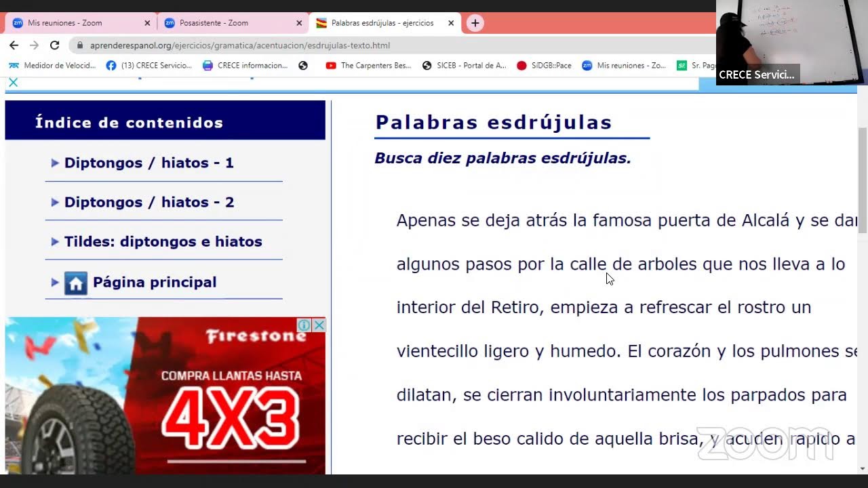This screenshot has height=488, width=868.
Task: Close the Firestone ad with its X
Action: tap(319, 325)
